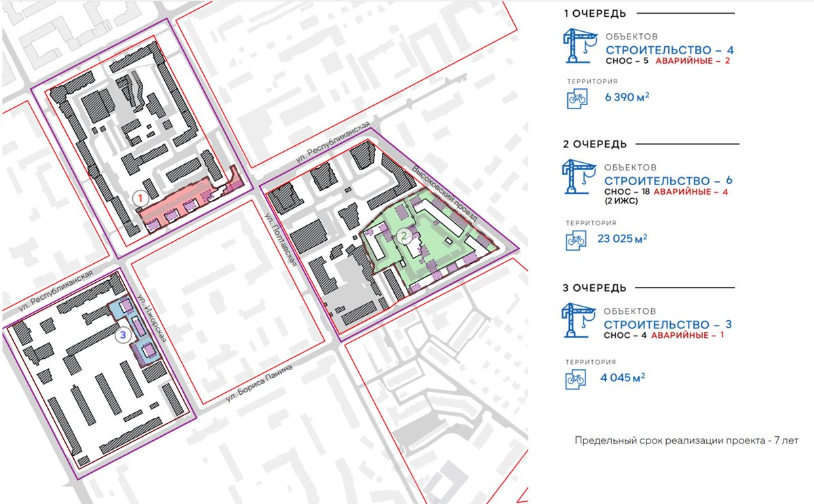
Task: Click the crane icon for 3 очередь
Action: [x=580, y=322]
